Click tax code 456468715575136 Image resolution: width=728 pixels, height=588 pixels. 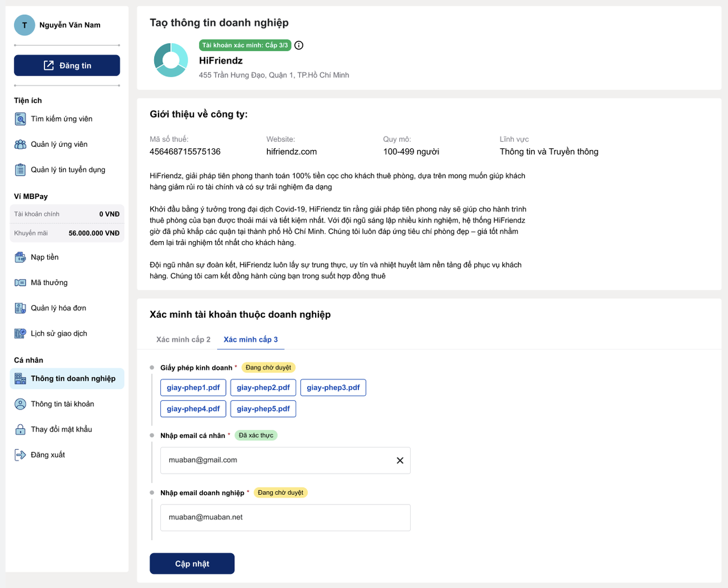[x=185, y=152]
